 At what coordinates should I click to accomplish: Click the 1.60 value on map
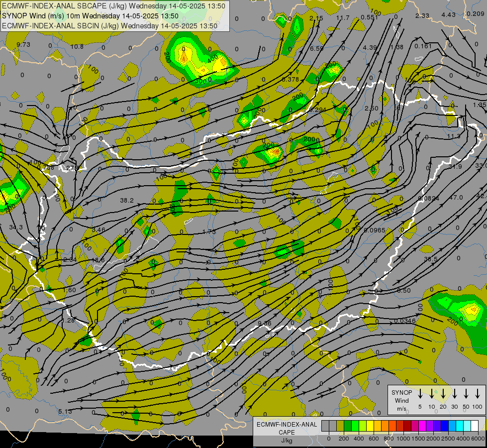(x=69, y=290)
